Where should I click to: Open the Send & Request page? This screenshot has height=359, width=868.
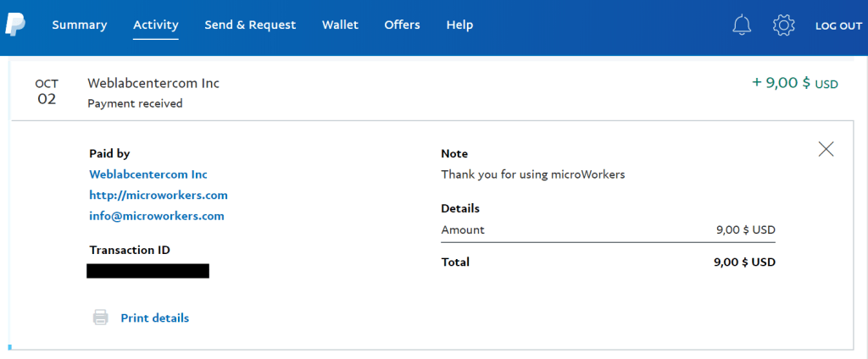click(250, 25)
